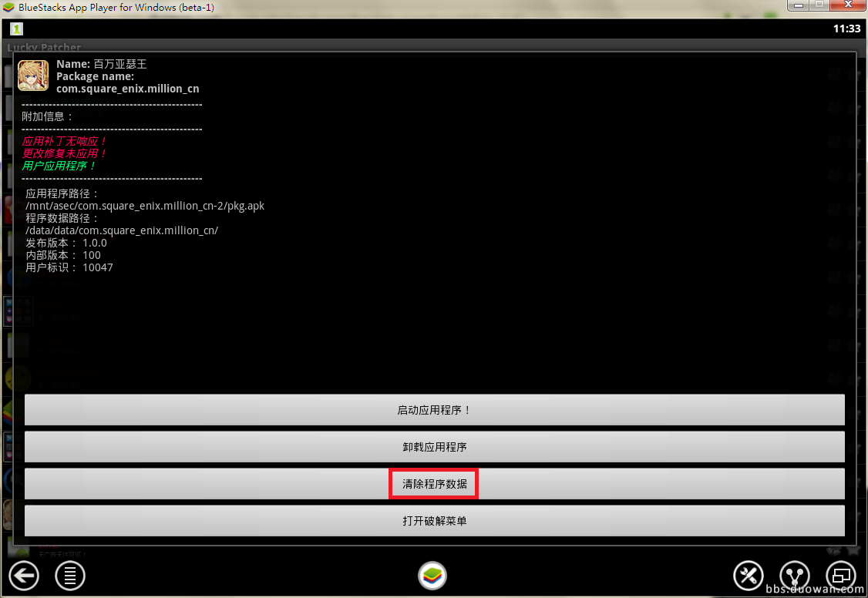Click the BlueStacks share icon
868x598 pixels.
pos(795,576)
